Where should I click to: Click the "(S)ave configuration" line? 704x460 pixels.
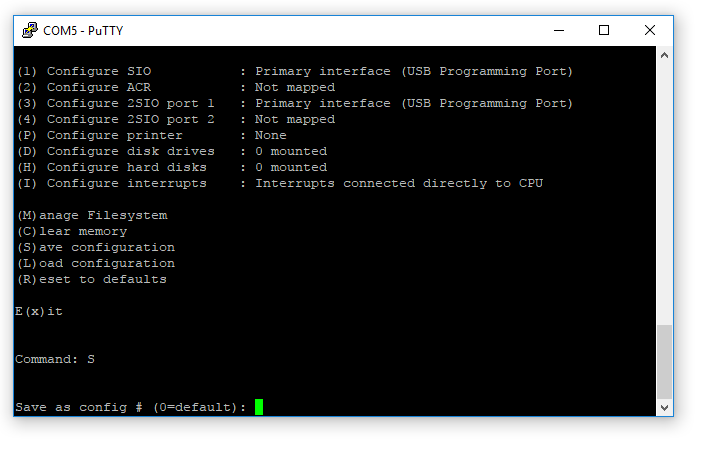96,248
